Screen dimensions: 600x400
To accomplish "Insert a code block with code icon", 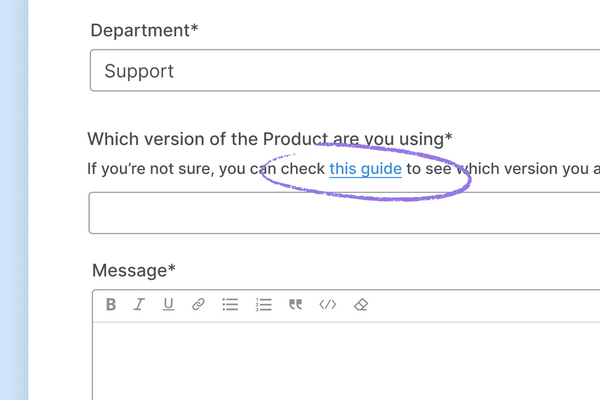I will tap(327, 305).
